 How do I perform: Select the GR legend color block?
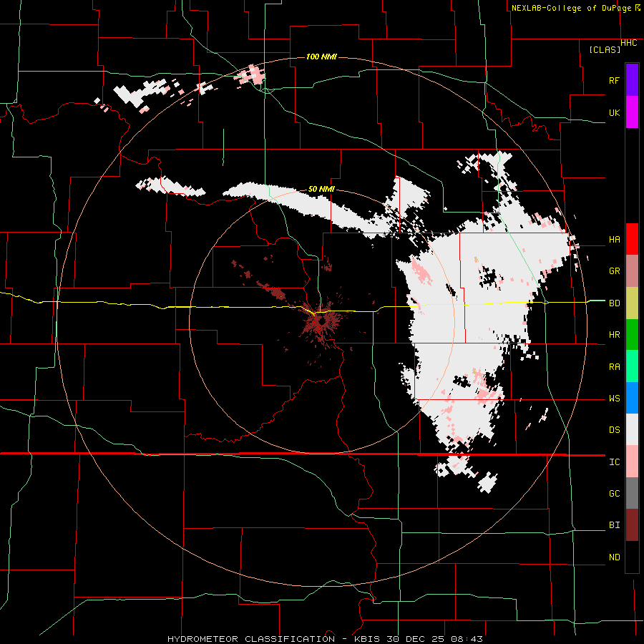(632, 271)
